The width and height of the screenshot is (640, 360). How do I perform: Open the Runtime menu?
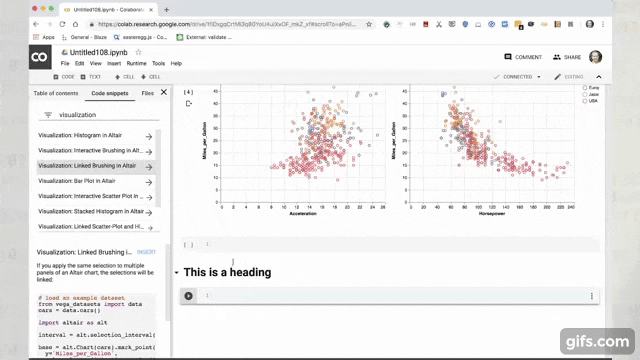(x=136, y=64)
